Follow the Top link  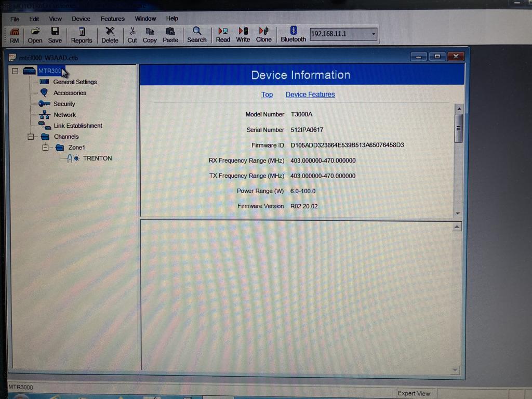[267, 95]
